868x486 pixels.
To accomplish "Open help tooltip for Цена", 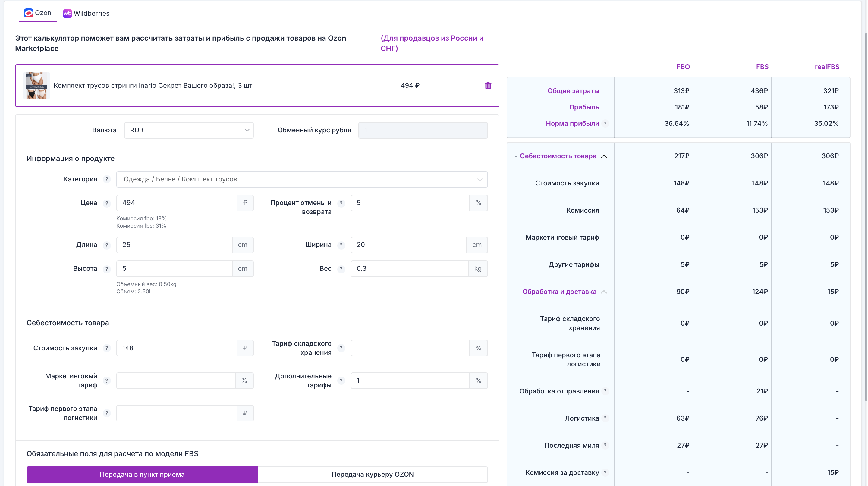I will point(107,203).
